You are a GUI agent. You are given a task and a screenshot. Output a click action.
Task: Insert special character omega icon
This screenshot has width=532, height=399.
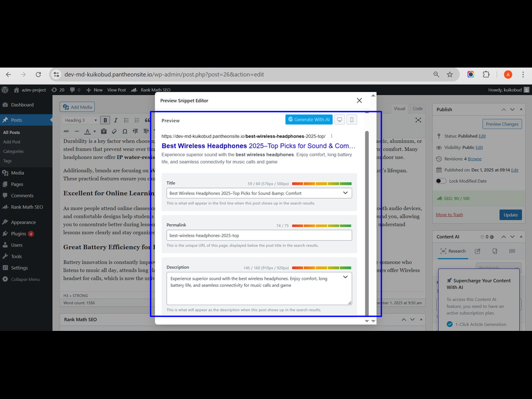(x=125, y=131)
